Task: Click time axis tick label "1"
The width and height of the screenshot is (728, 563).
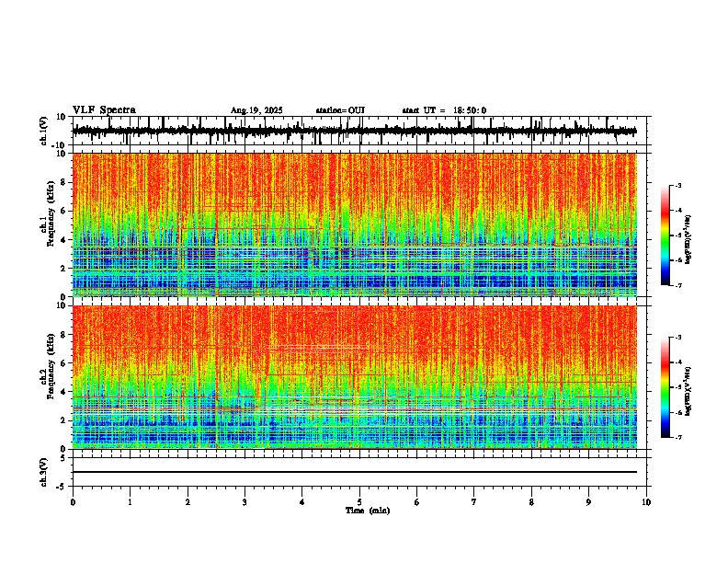Action: (130, 502)
